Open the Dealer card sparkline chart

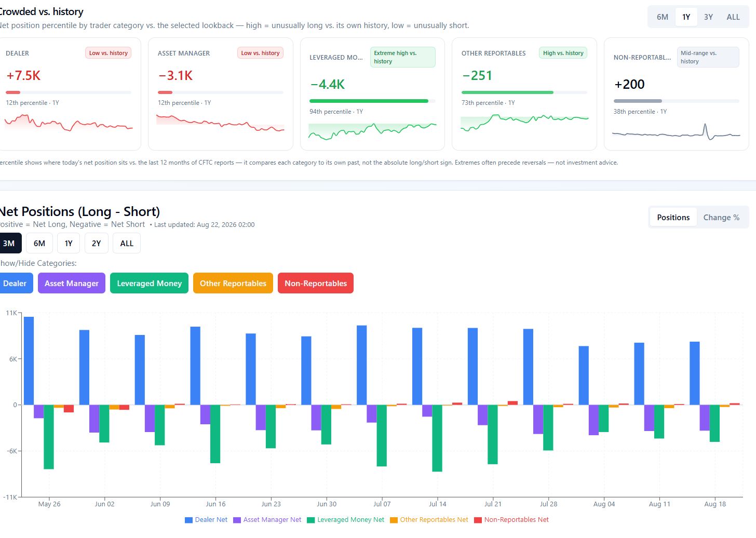(x=69, y=123)
